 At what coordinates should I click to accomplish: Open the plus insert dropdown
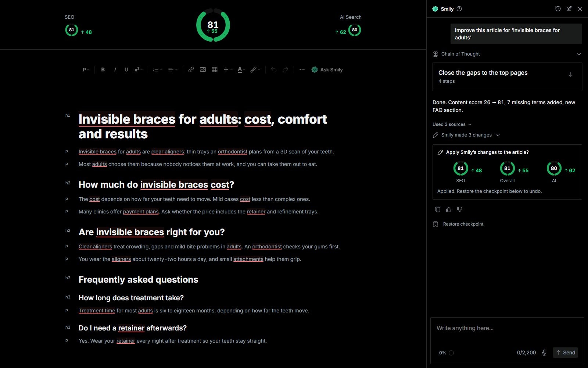click(228, 70)
